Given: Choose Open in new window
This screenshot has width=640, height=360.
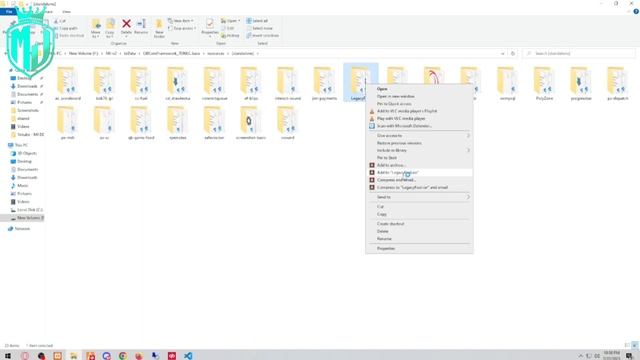Looking at the screenshot, I should [420, 96].
